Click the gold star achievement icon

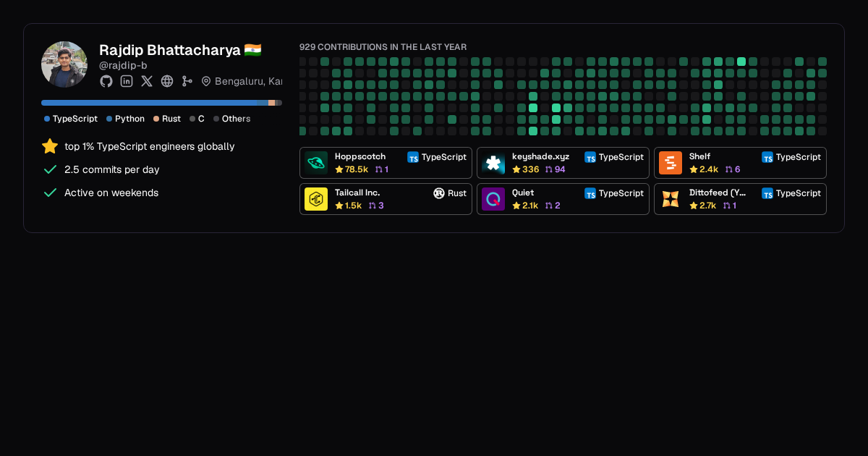tap(50, 146)
